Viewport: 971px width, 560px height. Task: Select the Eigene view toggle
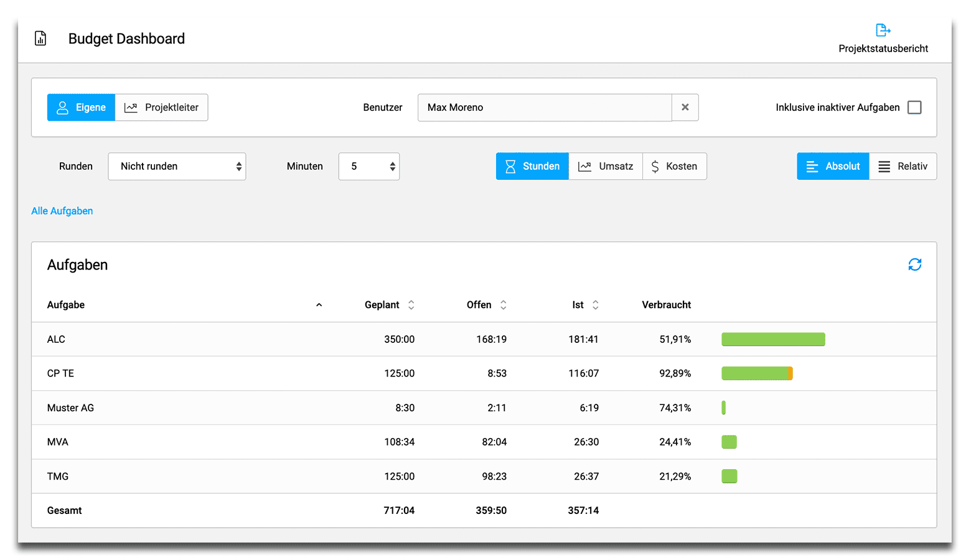tap(81, 107)
